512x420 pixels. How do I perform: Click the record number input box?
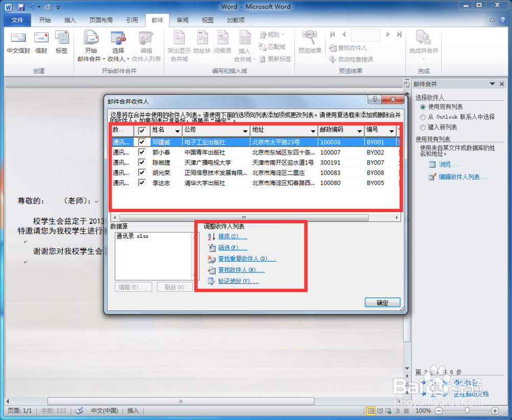tap(366, 35)
